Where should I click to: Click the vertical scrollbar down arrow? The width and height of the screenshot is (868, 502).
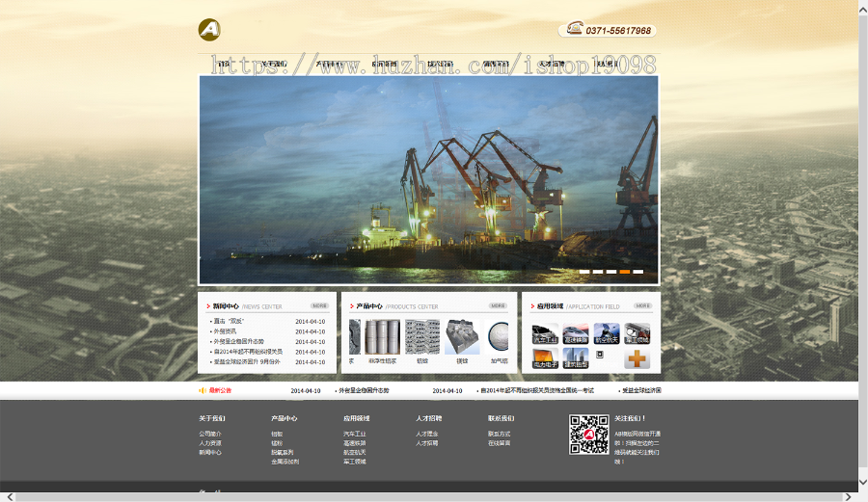tap(863, 482)
